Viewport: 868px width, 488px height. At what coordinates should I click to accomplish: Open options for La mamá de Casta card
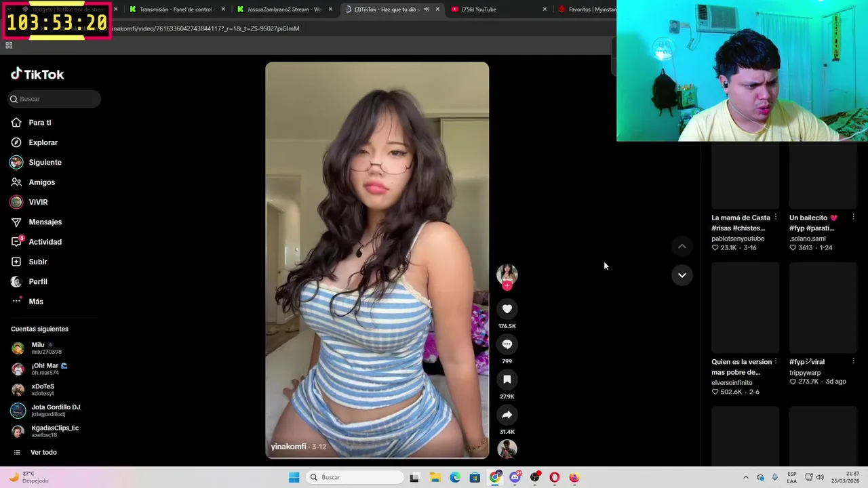[775, 218]
